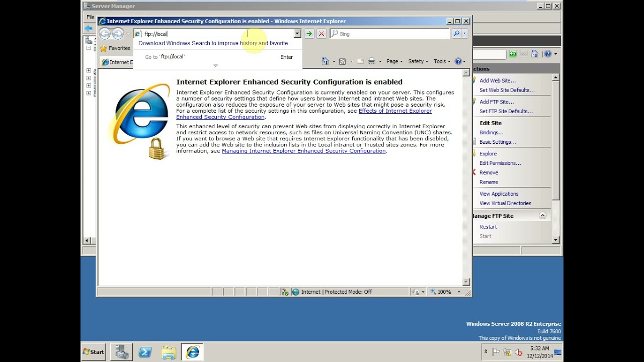Screen dimensions: 644x362
Task: Click Add FTP Site action
Action: click(x=496, y=102)
